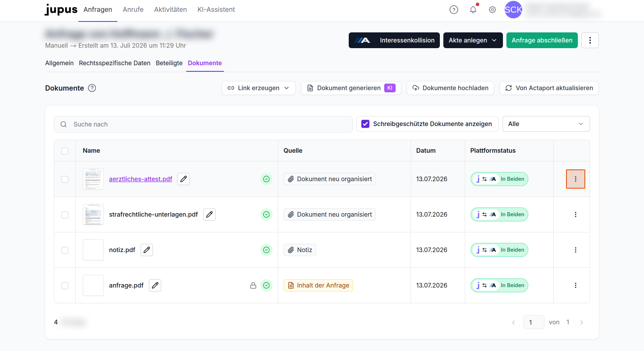Open the three-dot menu beside Anfrage abschließen
Viewport: 644px width, 351px height.
pyautogui.click(x=590, y=40)
